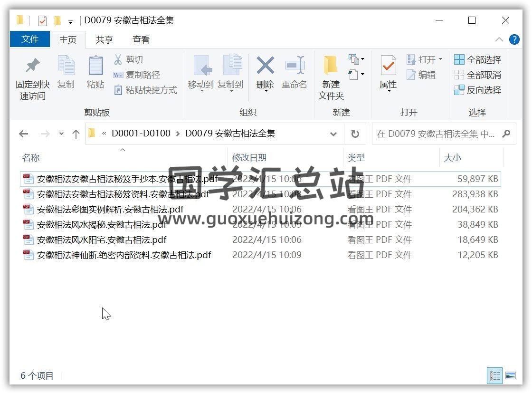
Task: Copy the path with the 复制路径 command
Action: tap(136, 75)
